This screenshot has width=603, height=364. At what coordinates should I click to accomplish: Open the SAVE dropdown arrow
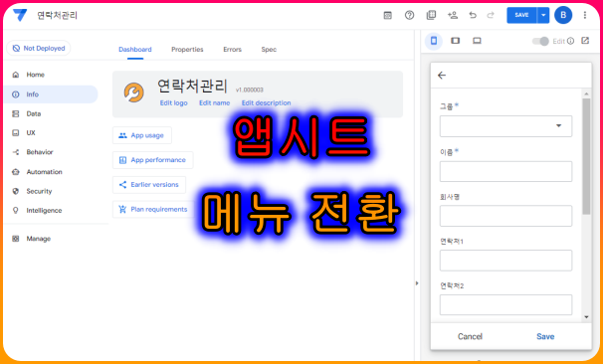pos(543,15)
